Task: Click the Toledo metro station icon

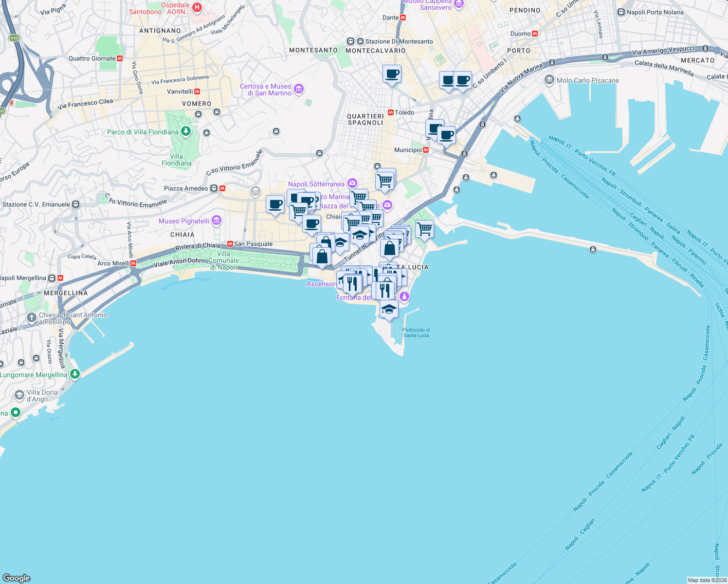Action: pos(391,112)
